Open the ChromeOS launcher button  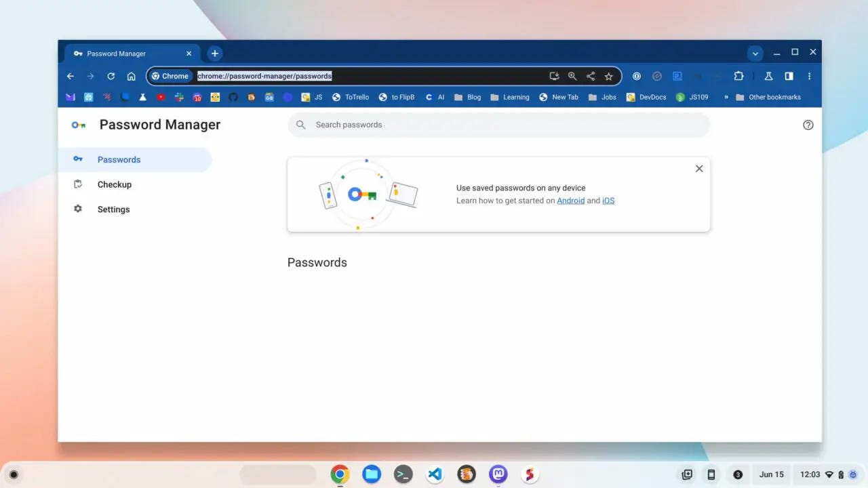pyautogui.click(x=14, y=474)
